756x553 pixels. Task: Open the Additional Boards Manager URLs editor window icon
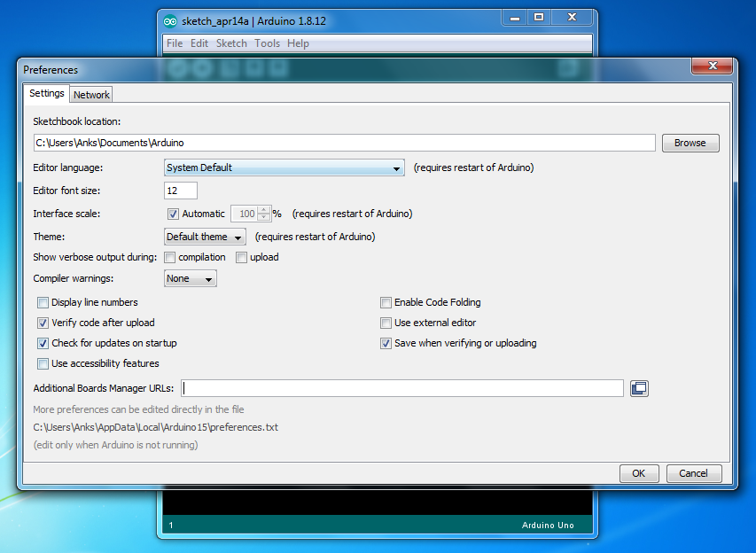point(639,388)
